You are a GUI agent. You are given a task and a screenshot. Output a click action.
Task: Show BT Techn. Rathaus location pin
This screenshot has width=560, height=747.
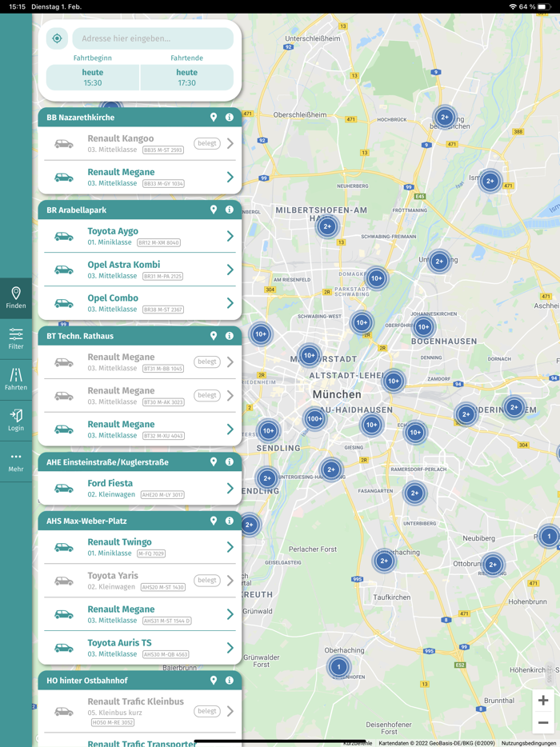[x=214, y=336]
